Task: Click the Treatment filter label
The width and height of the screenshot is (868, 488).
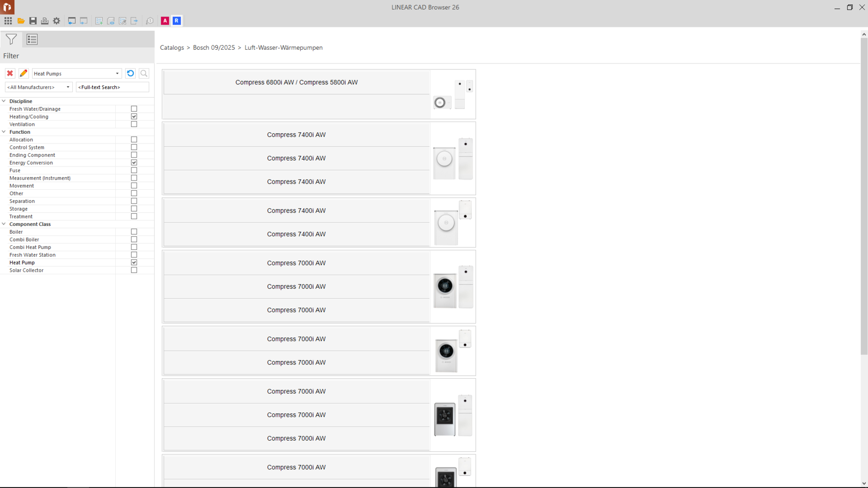Action: [x=21, y=217]
